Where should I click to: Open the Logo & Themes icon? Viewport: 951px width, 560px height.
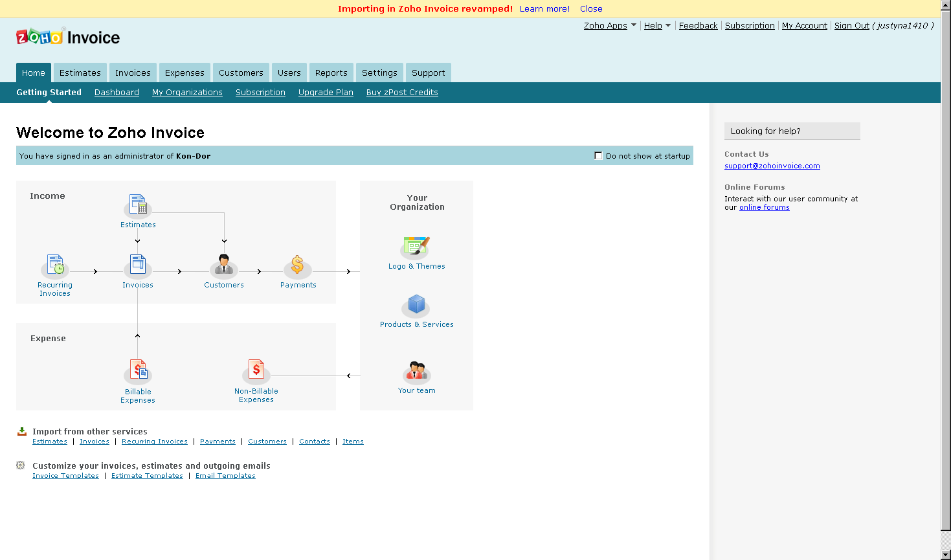416,247
